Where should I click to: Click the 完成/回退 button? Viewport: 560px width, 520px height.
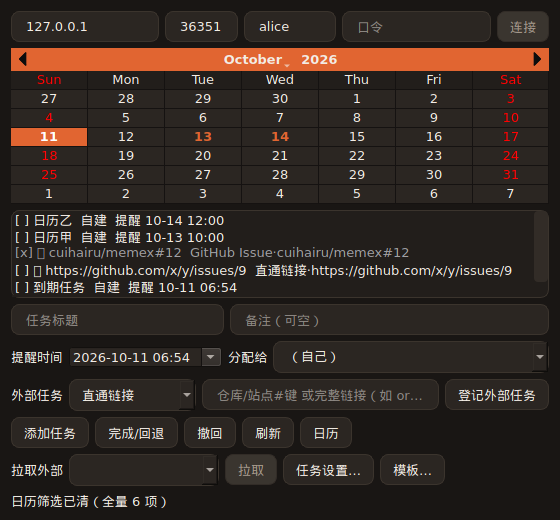136,433
